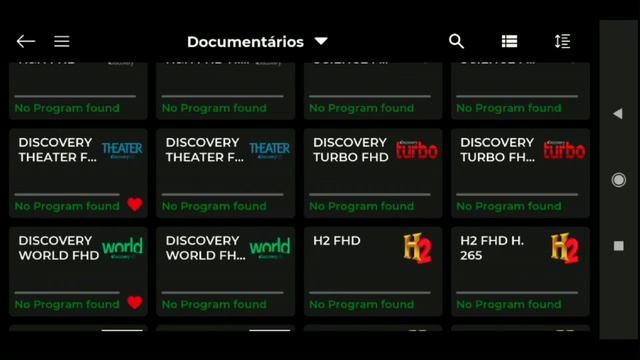The height and width of the screenshot is (360, 640).
Task: Select the H2 FHD channel
Action: click(x=373, y=271)
